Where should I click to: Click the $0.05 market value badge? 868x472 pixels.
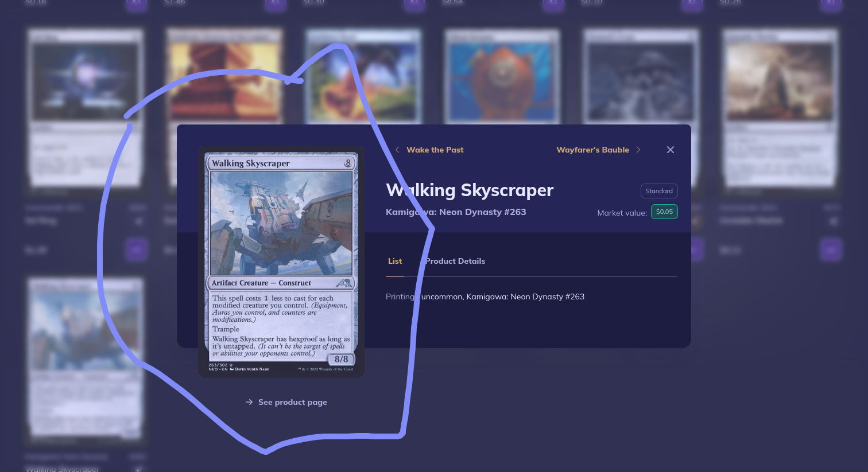click(664, 212)
